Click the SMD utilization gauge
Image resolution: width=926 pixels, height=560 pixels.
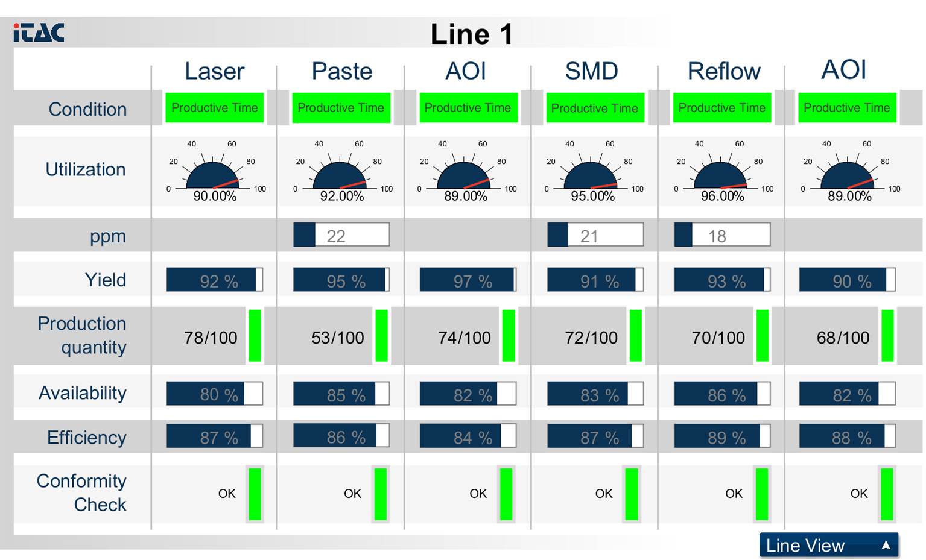(x=591, y=174)
